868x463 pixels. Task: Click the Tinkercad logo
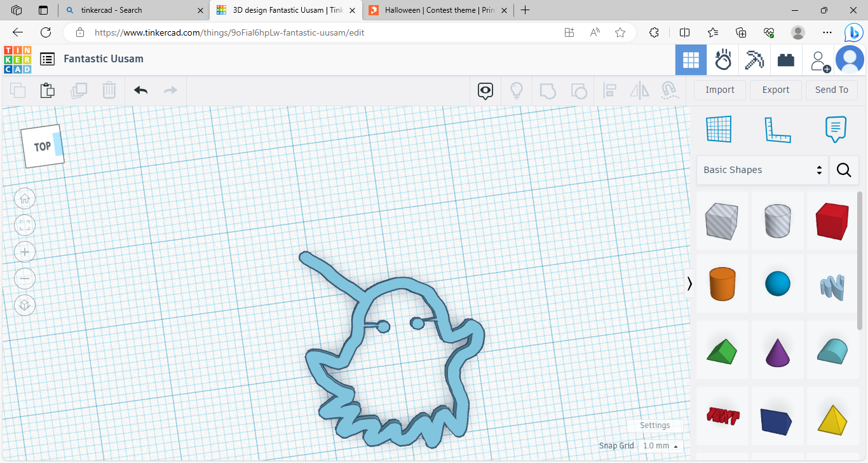pyautogui.click(x=17, y=59)
